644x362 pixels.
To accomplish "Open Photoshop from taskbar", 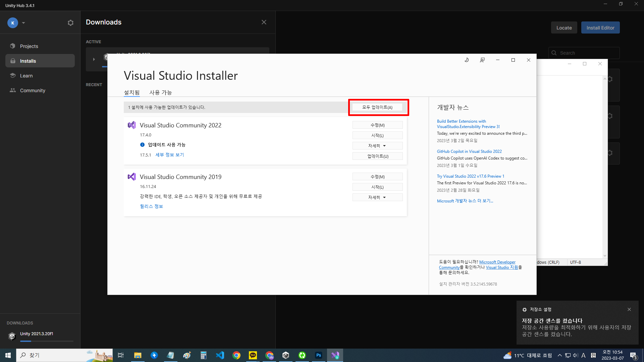I will coord(319,355).
